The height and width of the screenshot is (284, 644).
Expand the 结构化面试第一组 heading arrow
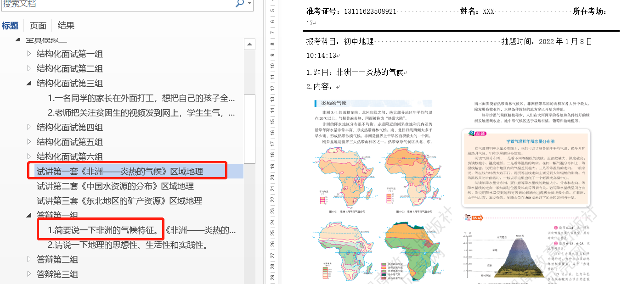click(x=29, y=54)
